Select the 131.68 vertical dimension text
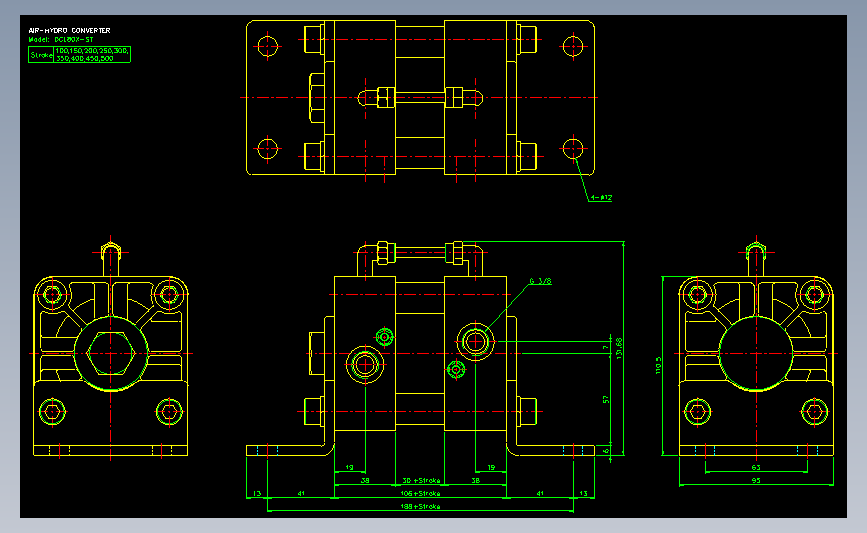This screenshot has height=533, width=867. [619, 349]
